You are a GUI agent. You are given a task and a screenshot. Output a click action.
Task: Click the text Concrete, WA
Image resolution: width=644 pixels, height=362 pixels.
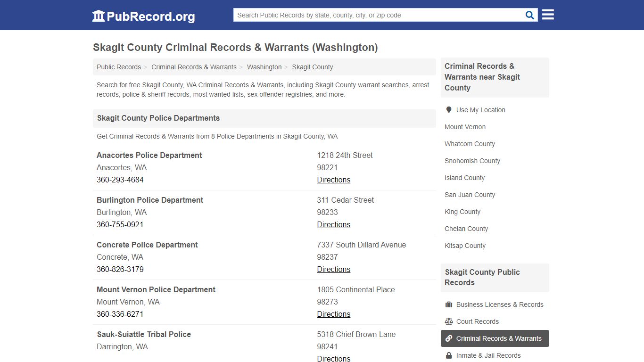[x=120, y=257]
